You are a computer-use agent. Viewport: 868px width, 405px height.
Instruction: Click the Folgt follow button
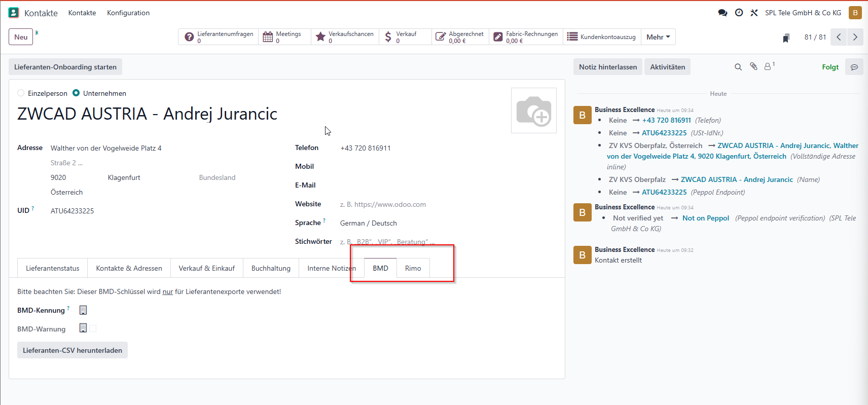point(830,67)
